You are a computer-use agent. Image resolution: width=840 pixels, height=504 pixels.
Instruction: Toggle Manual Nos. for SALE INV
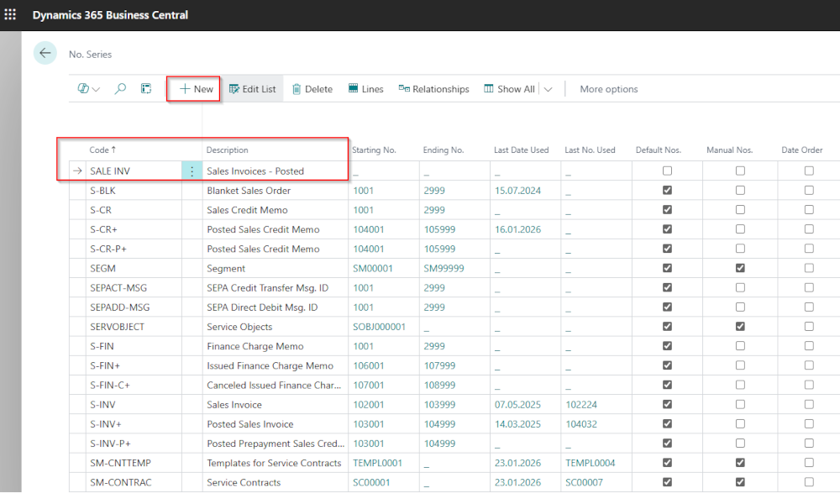[740, 171]
